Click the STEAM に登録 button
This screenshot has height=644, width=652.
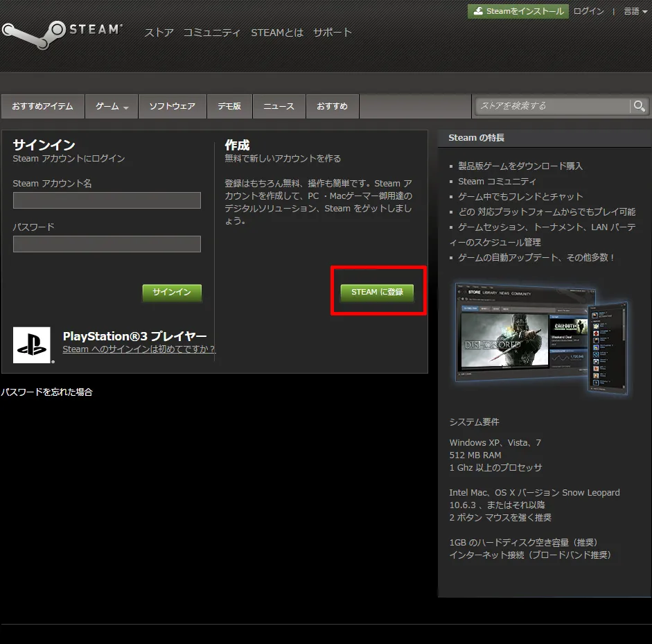(377, 292)
